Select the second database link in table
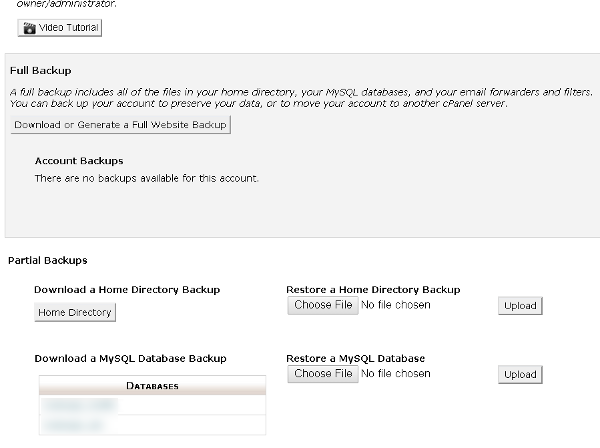 click(77, 425)
